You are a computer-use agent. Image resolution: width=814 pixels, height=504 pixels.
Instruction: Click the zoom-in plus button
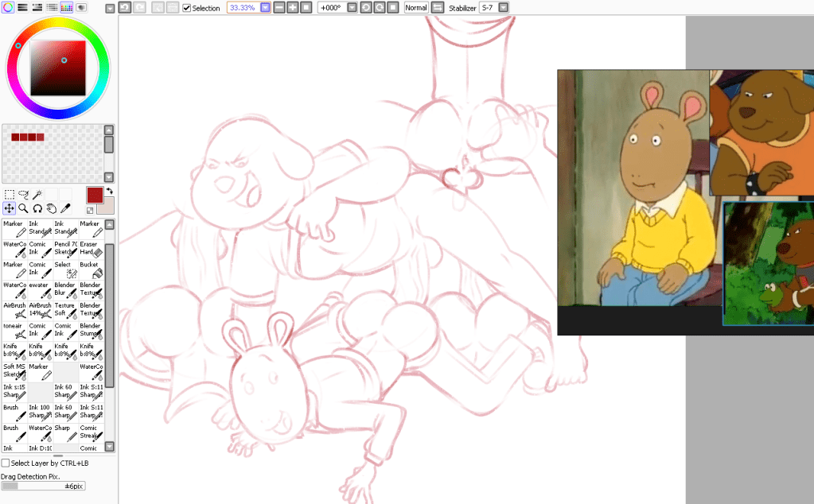[294, 7]
